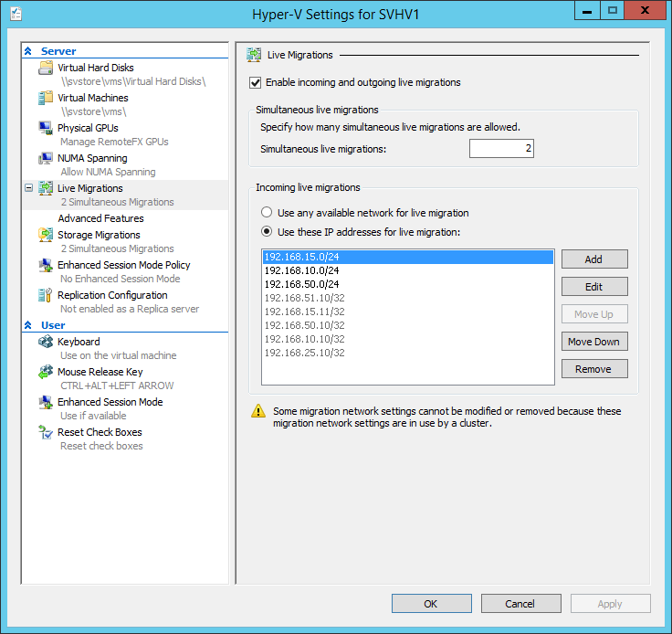Click the Not enabled as a Replica server text
This screenshot has height=634, width=672.
click(130, 309)
